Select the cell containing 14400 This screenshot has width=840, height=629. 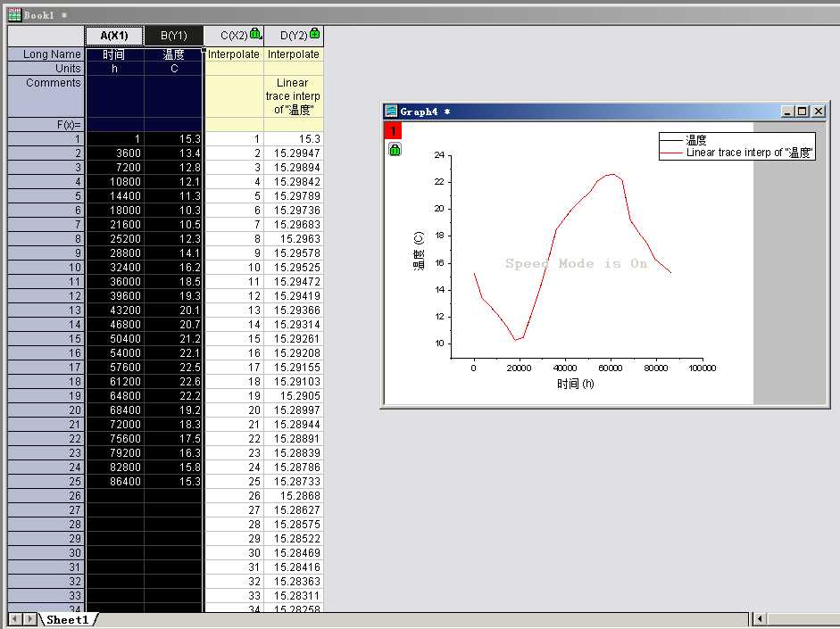tap(114, 196)
